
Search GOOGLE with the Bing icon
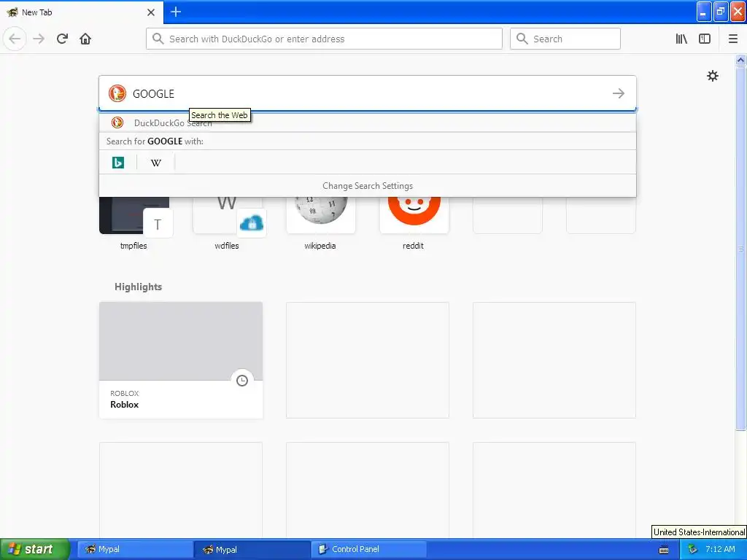pyautogui.click(x=117, y=163)
